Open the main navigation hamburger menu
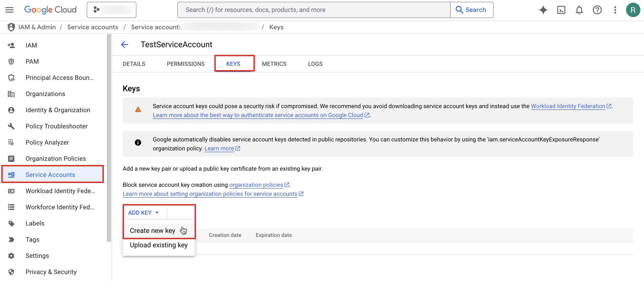644x281 pixels. [x=9, y=10]
